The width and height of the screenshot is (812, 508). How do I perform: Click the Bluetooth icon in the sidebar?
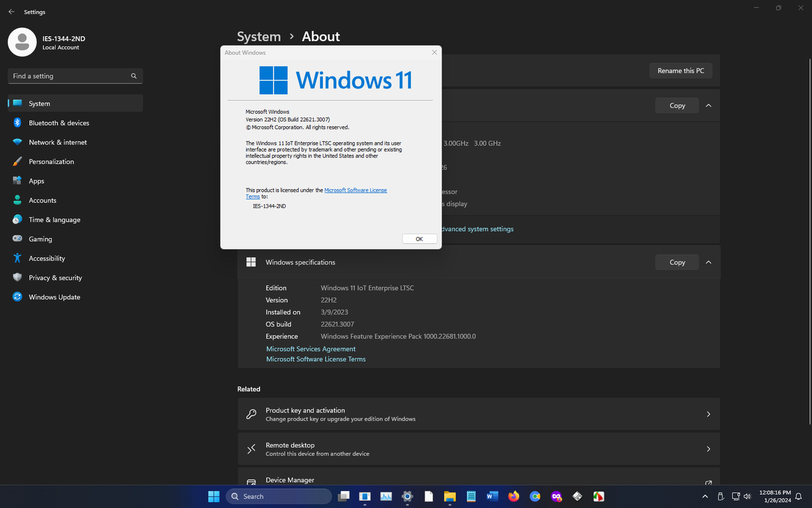(x=17, y=123)
